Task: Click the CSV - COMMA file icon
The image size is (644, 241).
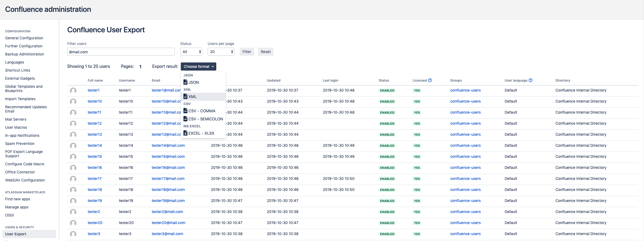Action: pos(185,111)
